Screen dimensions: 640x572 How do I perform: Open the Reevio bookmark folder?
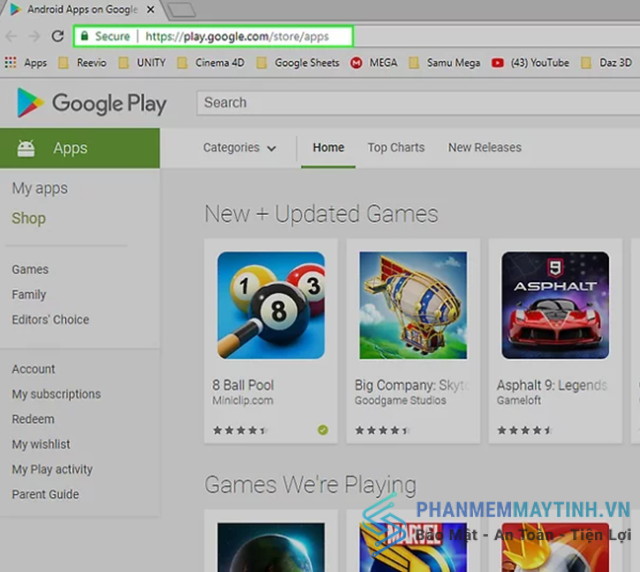point(82,62)
